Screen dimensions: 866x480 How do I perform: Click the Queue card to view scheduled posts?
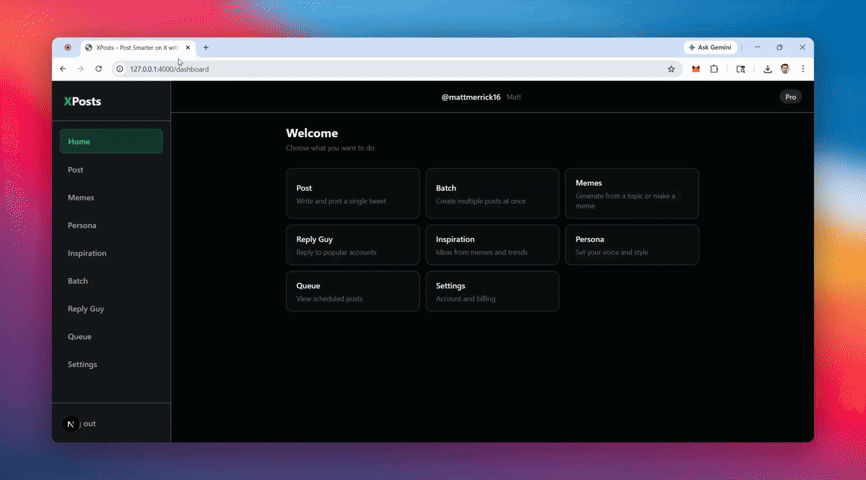(352, 291)
